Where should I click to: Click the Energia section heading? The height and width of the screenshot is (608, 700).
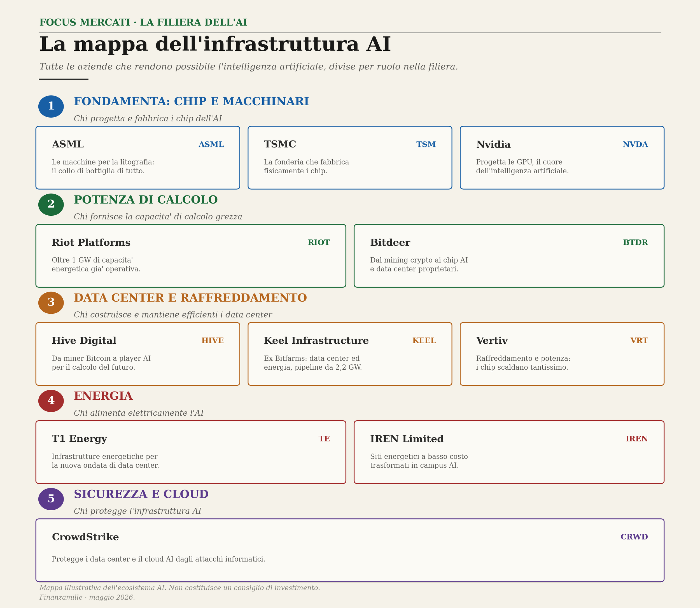pyautogui.click(x=103, y=396)
